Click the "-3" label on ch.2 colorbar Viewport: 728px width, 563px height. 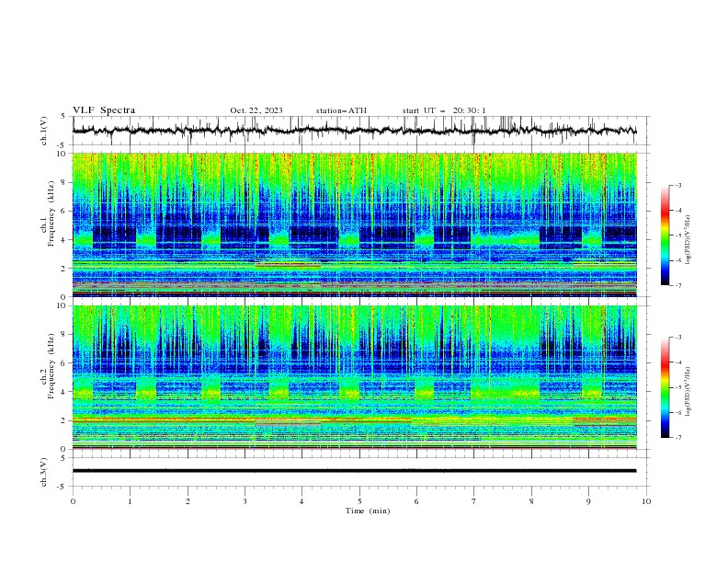tap(678, 338)
